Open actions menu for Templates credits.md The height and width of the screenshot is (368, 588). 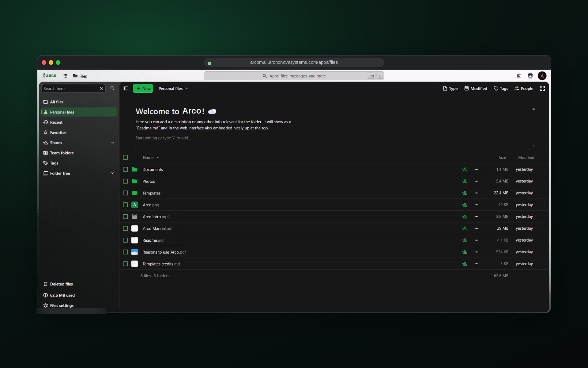click(476, 264)
